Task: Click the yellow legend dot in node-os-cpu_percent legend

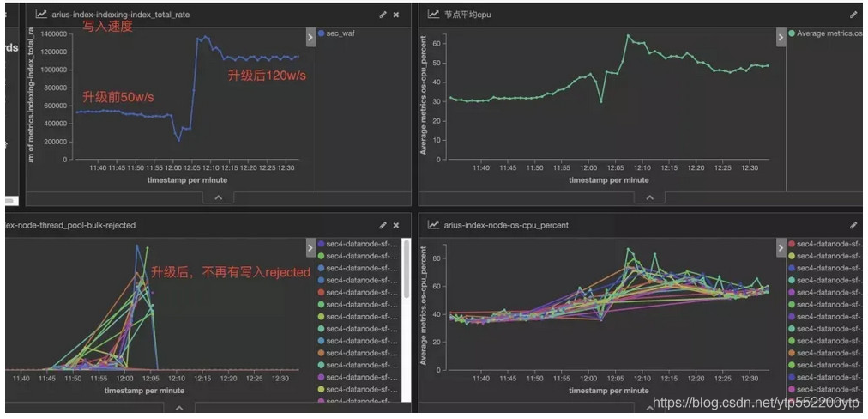Action: tap(792, 256)
